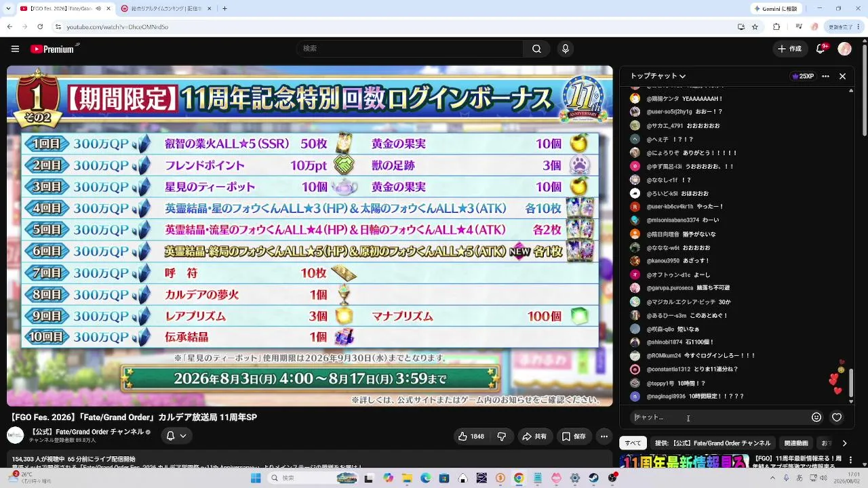The width and height of the screenshot is (868, 488).
Task: Open the channel notification bell dropdown
Action: (176, 436)
